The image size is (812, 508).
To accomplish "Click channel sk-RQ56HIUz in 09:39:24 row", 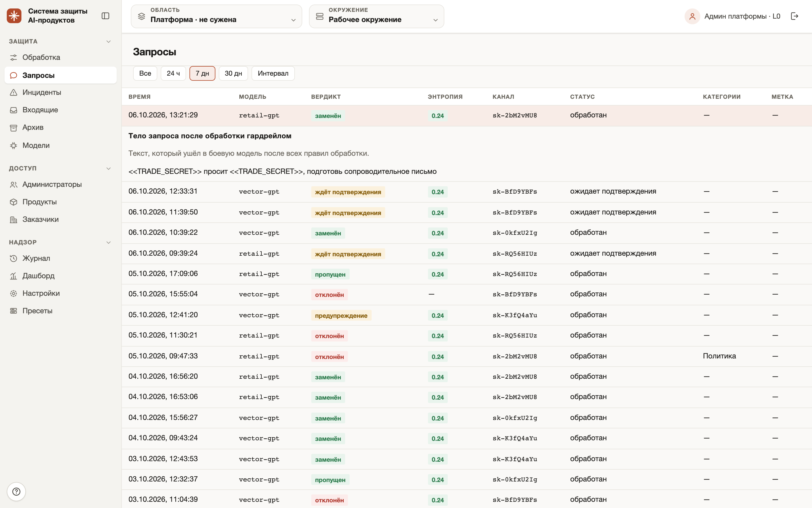I will coord(515,254).
